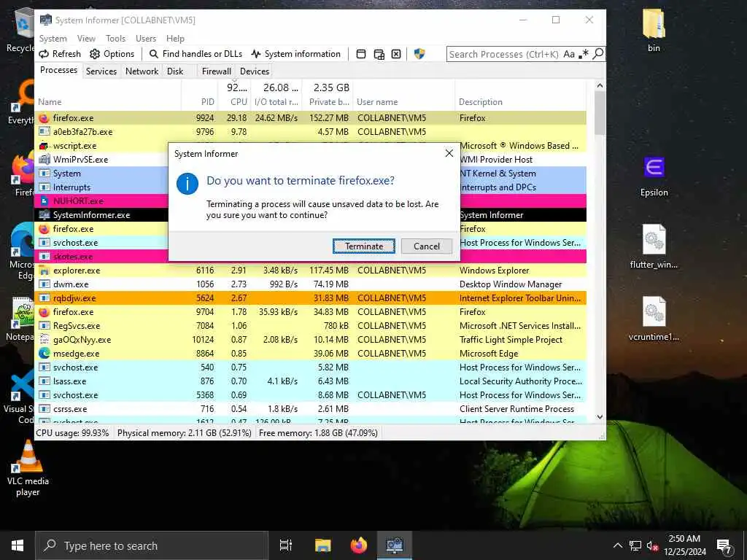Open the Tools menu

116,39
